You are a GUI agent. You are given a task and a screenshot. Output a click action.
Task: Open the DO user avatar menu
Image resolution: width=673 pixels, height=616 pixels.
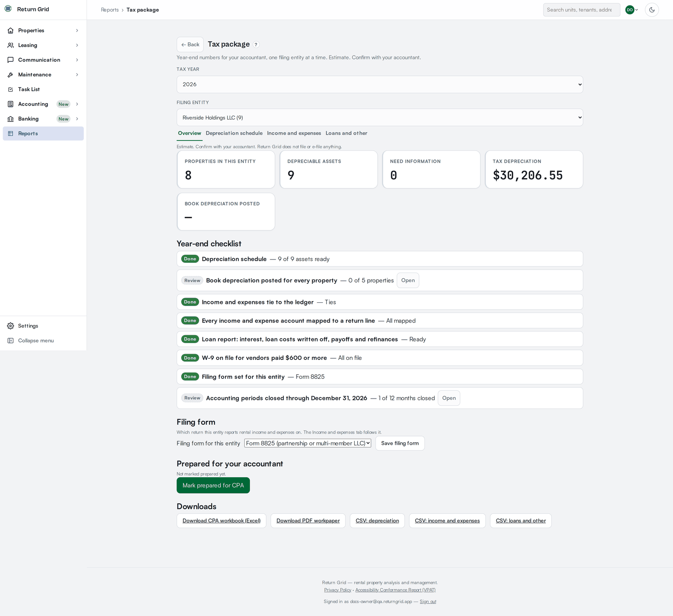(x=632, y=10)
